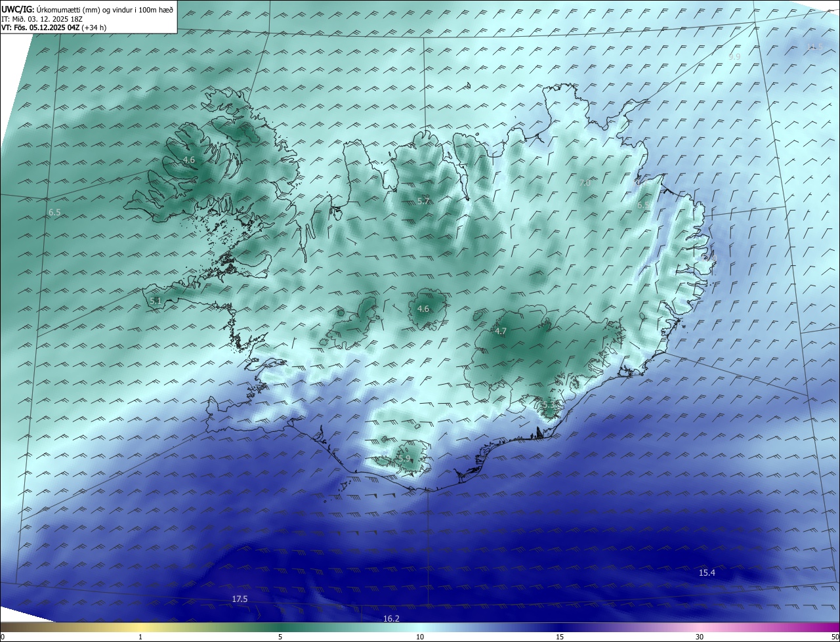Click the 5.7 value in north Iceland
The height and width of the screenshot is (642, 840).
coord(423,202)
